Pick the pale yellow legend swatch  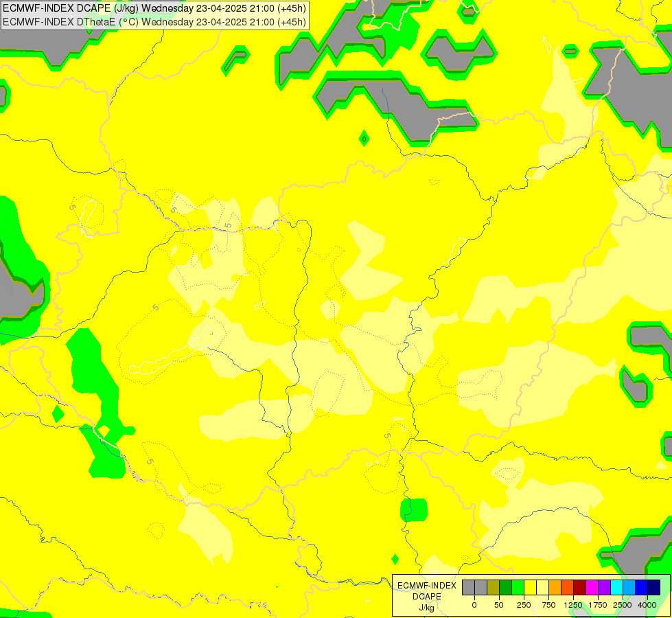click(542, 587)
